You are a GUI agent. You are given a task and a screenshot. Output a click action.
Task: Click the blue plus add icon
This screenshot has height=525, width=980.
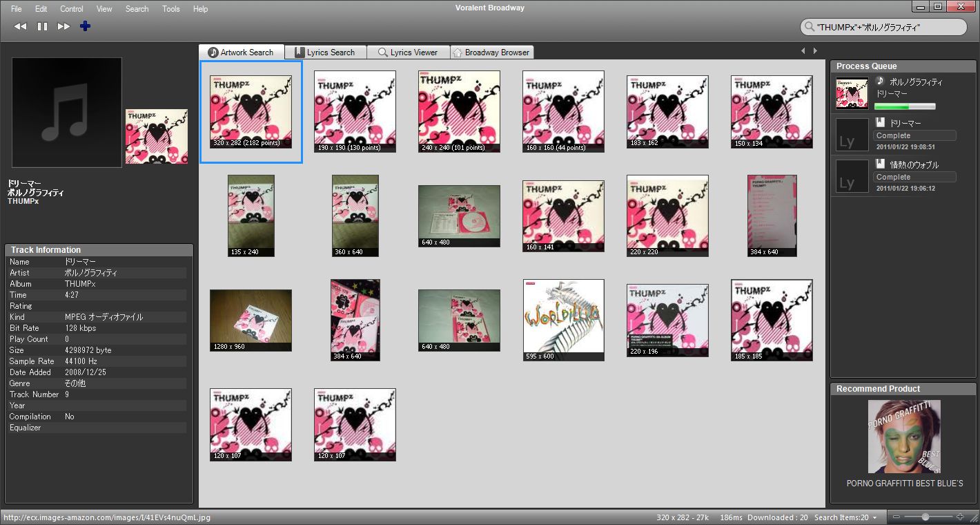point(86,26)
